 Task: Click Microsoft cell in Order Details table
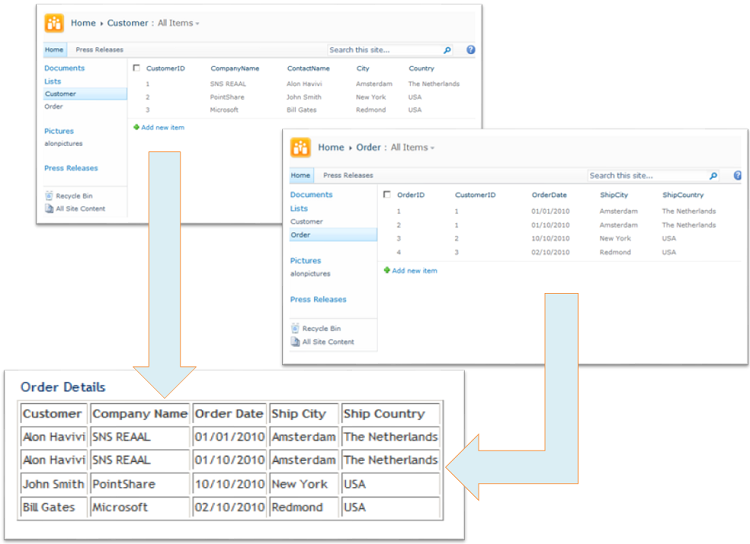(x=140, y=507)
